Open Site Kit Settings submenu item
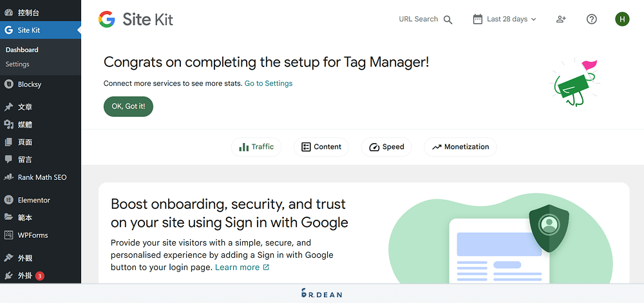 pos(17,64)
